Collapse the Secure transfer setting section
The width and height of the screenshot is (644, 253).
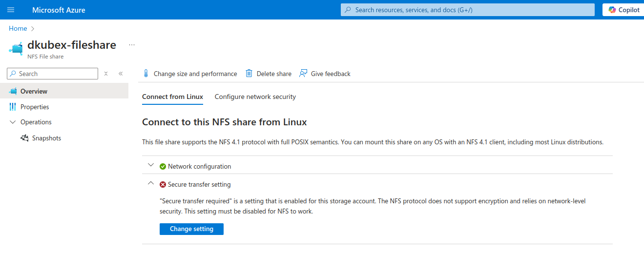(151, 184)
